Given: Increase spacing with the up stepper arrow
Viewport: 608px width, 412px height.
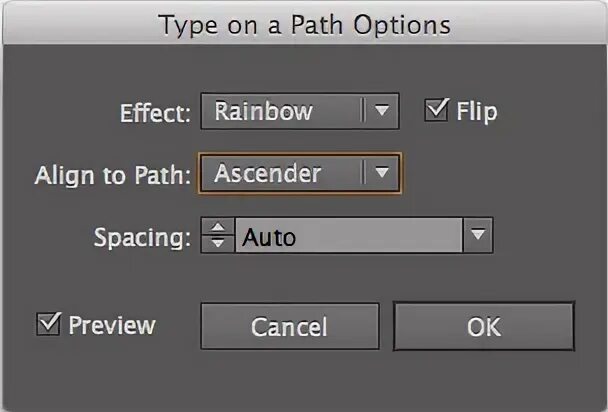Looking at the screenshot, I should click(217, 229).
